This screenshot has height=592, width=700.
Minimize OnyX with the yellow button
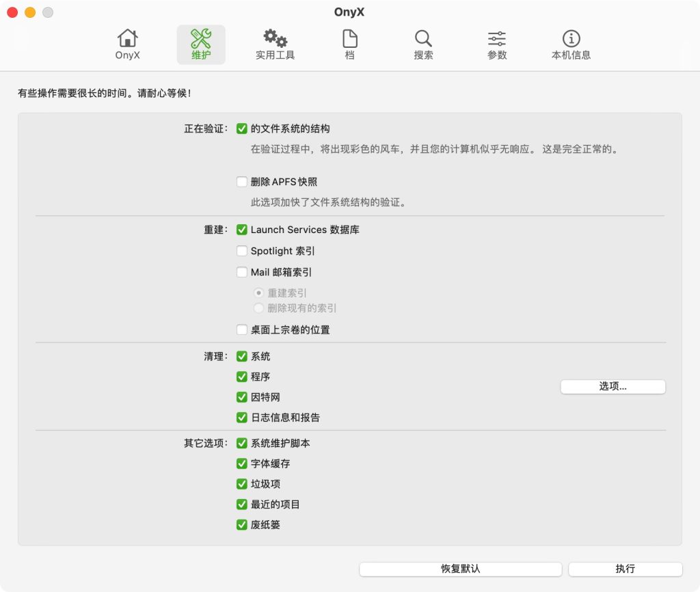(x=30, y=12)
